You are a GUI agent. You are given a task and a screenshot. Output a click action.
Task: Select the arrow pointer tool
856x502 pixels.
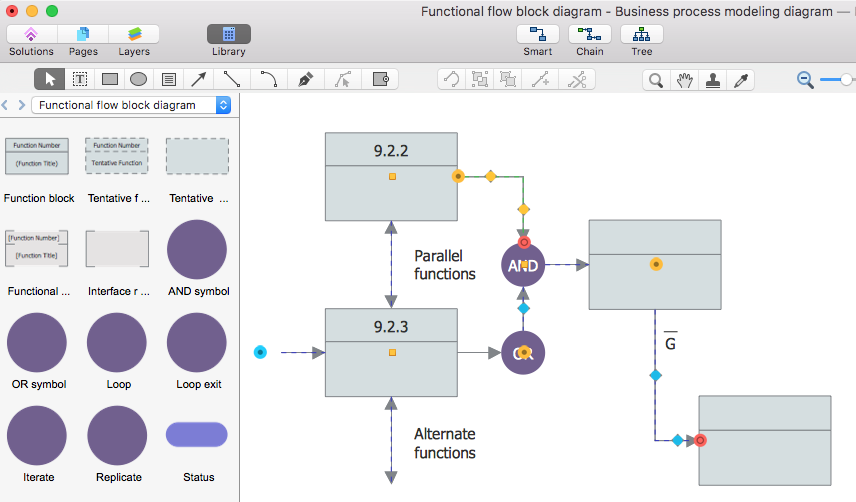pyautogui.click(x=49, y=79)
